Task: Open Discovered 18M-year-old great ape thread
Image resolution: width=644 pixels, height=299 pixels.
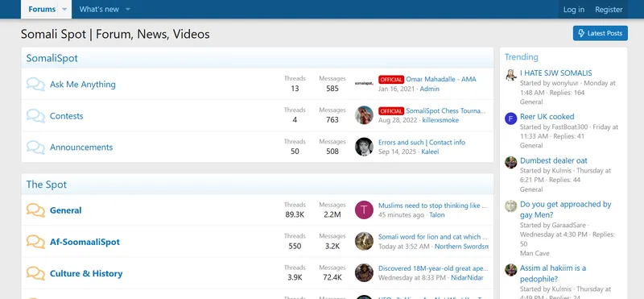Action: tap(433, 268)
